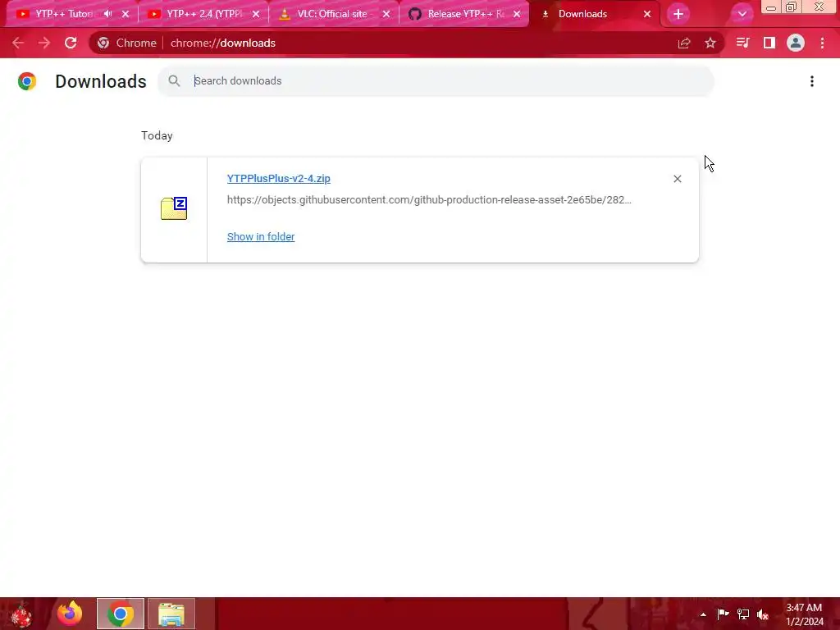Click the Today date heading
The width and height of the screenshot is (840, 630).
coord(157,135)
